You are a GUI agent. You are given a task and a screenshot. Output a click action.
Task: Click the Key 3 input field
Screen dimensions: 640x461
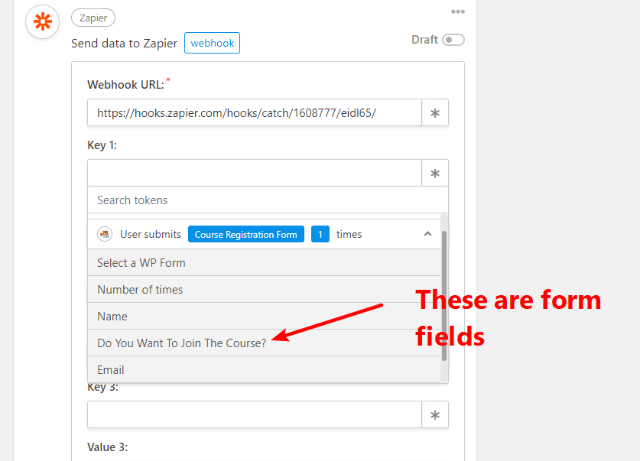coord(254,414)
